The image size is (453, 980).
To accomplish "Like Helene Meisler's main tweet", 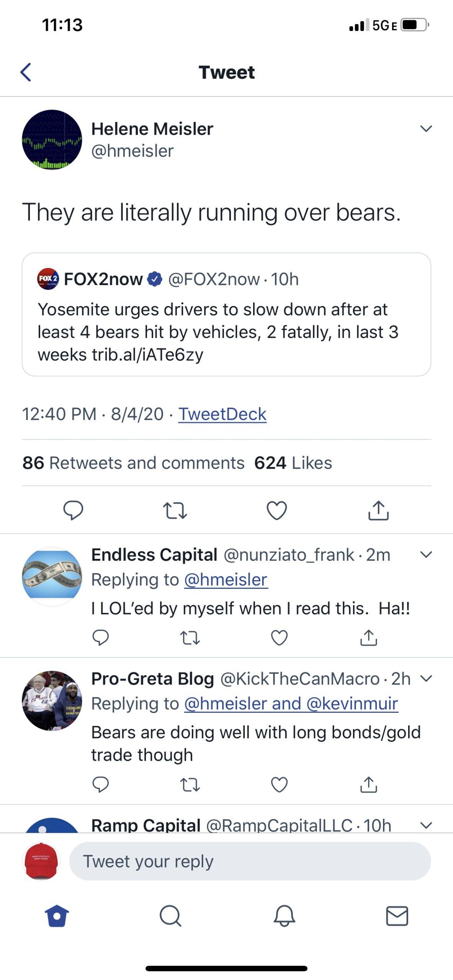I will click(276, 510).
